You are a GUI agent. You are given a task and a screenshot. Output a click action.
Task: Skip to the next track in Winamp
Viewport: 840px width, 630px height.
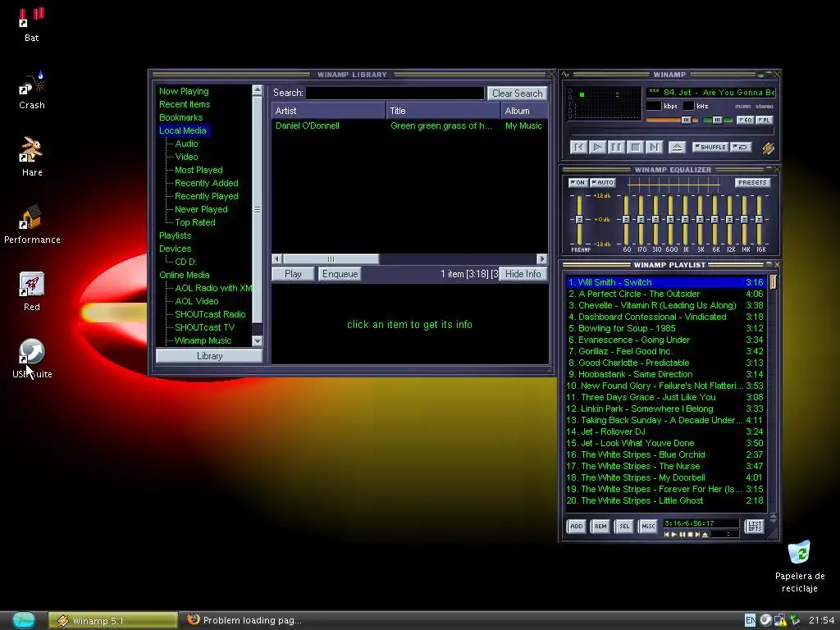point(654,148)
